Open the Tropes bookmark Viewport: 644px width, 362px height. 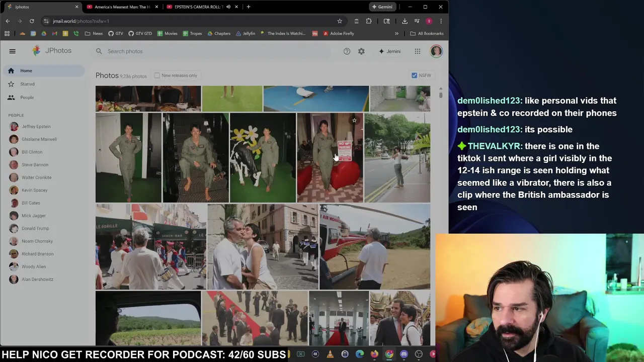(192, 34)
